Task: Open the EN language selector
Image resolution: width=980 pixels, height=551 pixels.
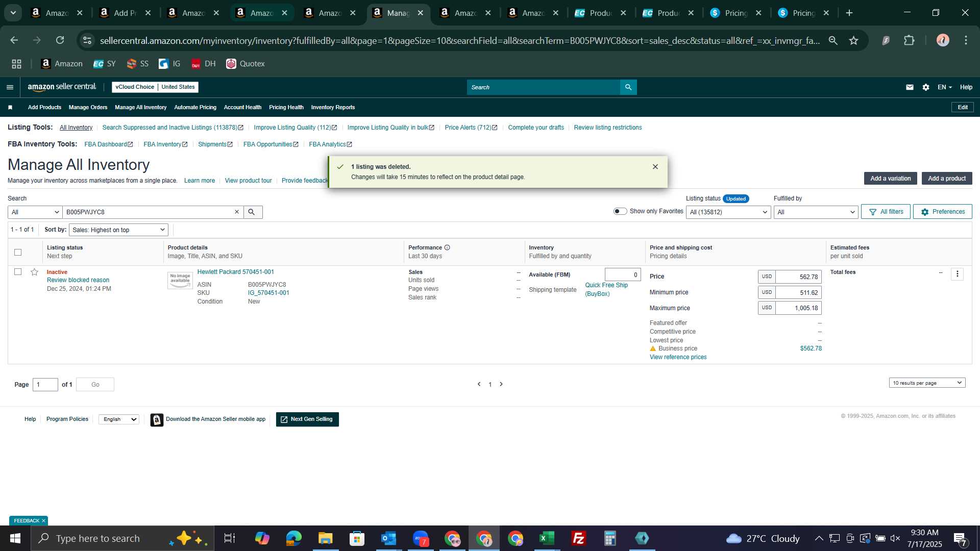Action: coord(944,87)
